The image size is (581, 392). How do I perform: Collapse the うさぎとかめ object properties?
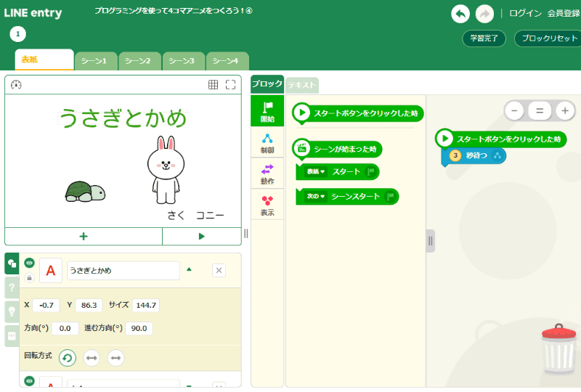[189, 269]
